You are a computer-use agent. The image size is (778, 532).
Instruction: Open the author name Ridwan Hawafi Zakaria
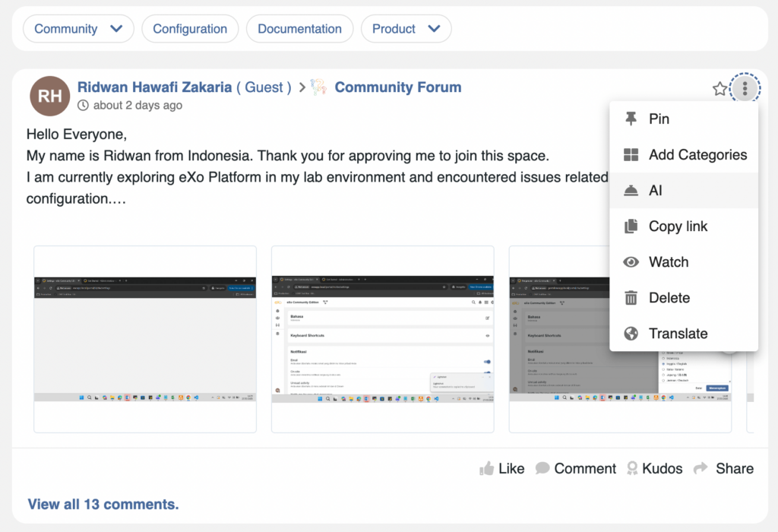coord(154,87)
